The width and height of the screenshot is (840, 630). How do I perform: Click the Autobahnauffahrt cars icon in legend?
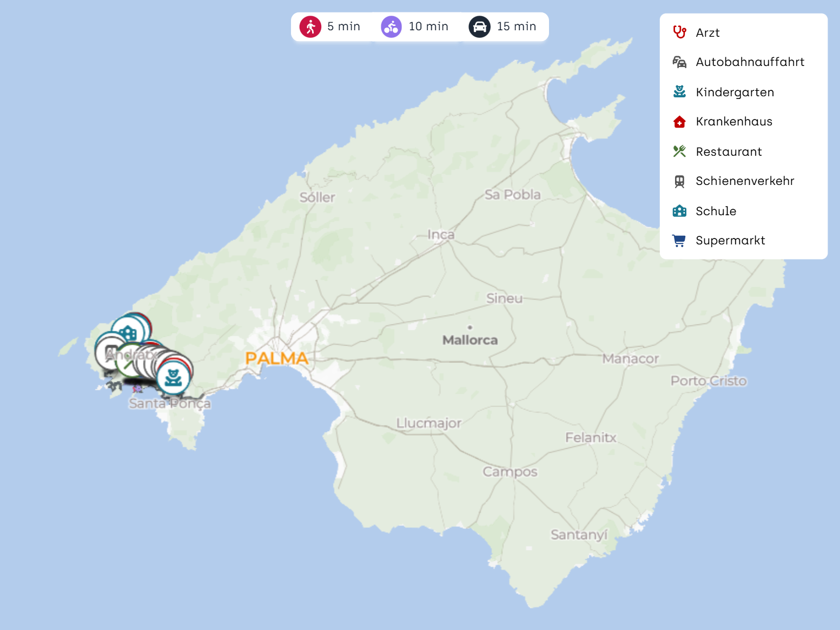click(679, 62)
